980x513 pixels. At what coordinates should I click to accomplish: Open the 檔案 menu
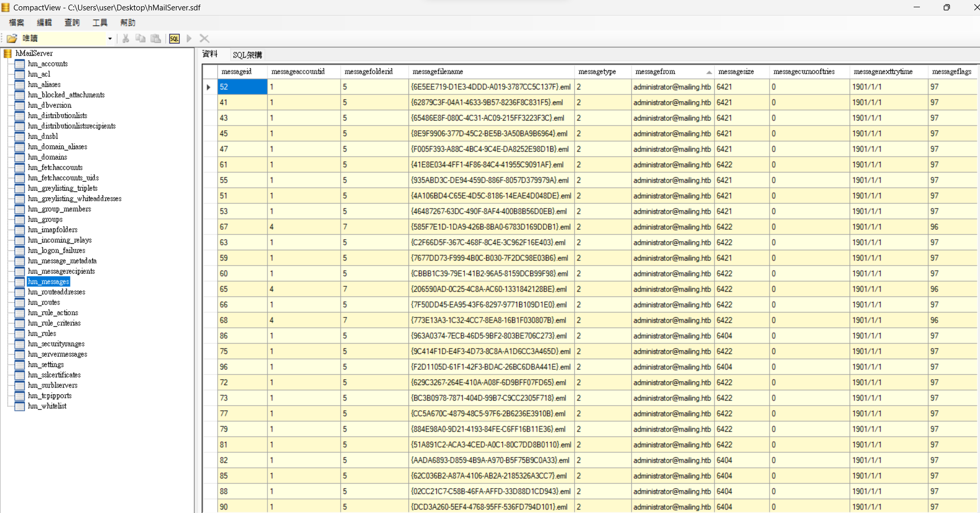pos(17,23)
